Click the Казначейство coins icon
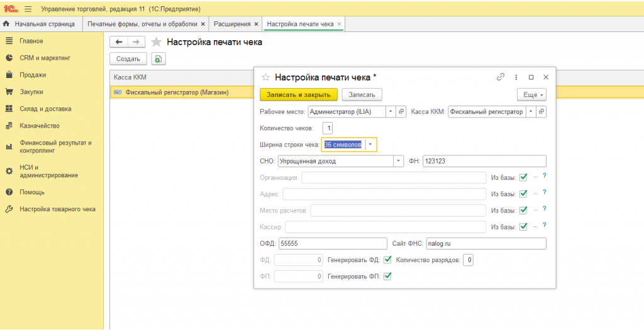This screenshot has width=644, height=330. point(9,126)
